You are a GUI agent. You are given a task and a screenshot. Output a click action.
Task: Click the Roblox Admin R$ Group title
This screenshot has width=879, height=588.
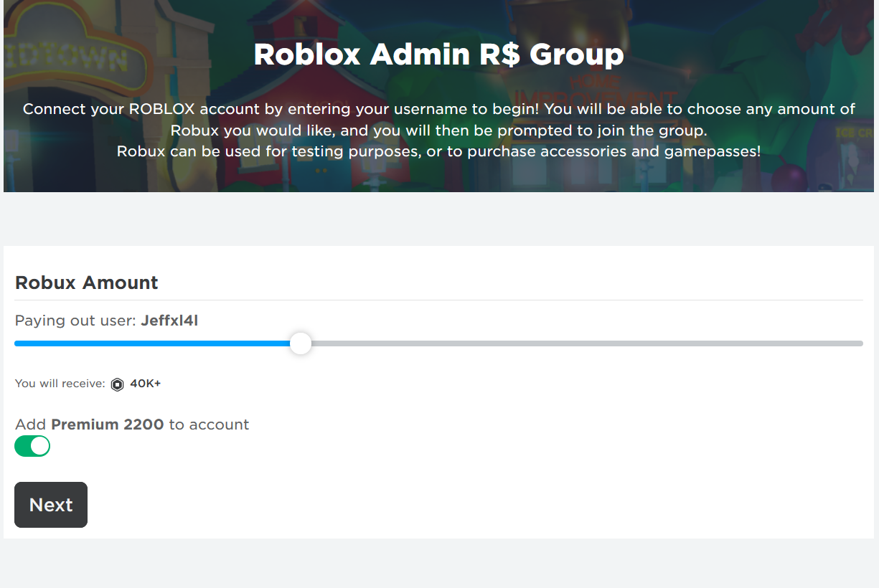coord(439,54)
